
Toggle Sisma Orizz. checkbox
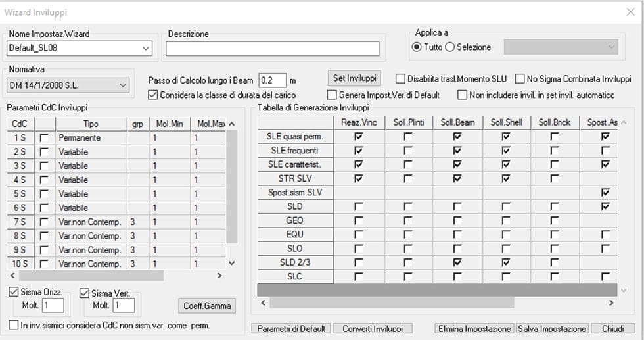point(15,292)
